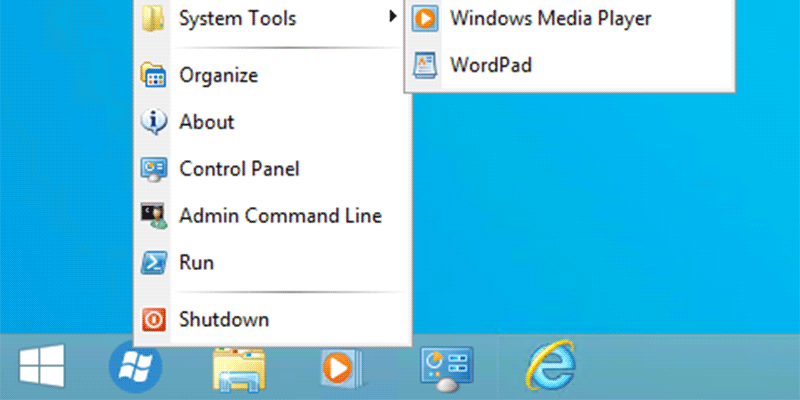Open the media player taskbar icon
This screenshot has width=800, height=400.
click(x=337, y=368)
